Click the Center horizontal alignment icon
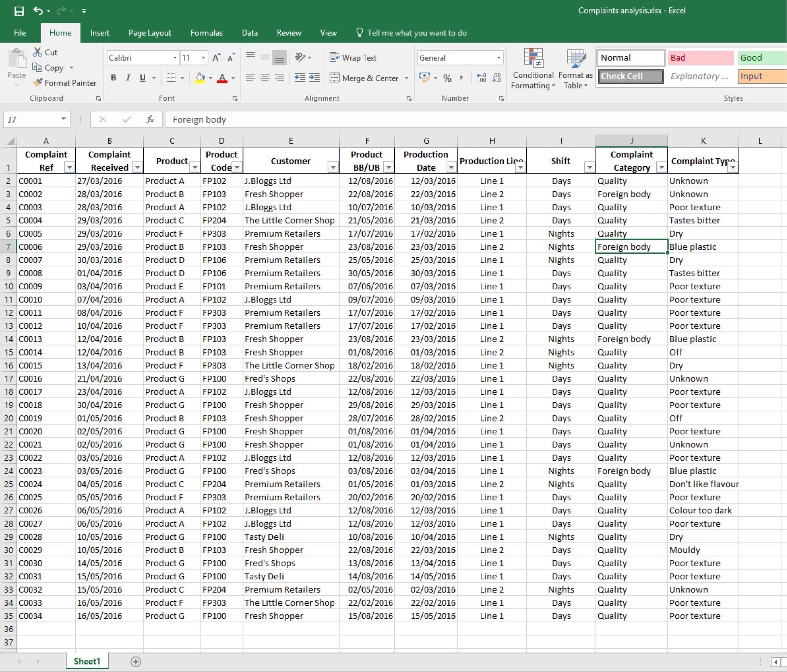This screenshot has width=787, height=672. tap(265, 78)
